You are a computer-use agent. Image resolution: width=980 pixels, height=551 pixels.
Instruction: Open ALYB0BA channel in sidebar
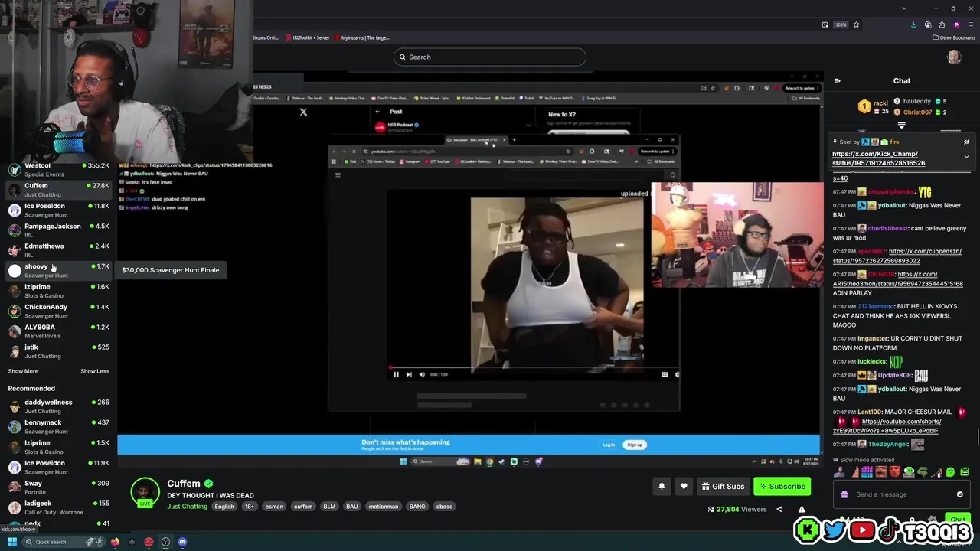pyautogui.click(x=59, y=331)
